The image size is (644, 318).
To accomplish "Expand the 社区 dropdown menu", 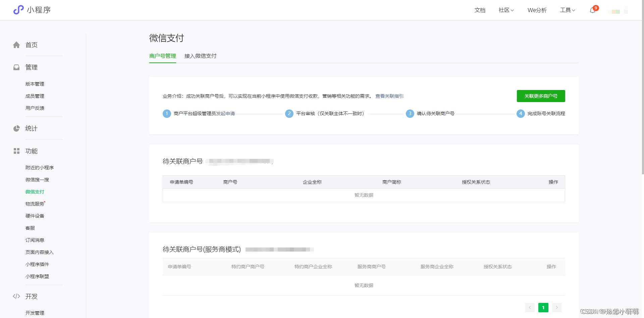I will click(x=506, y=10).
